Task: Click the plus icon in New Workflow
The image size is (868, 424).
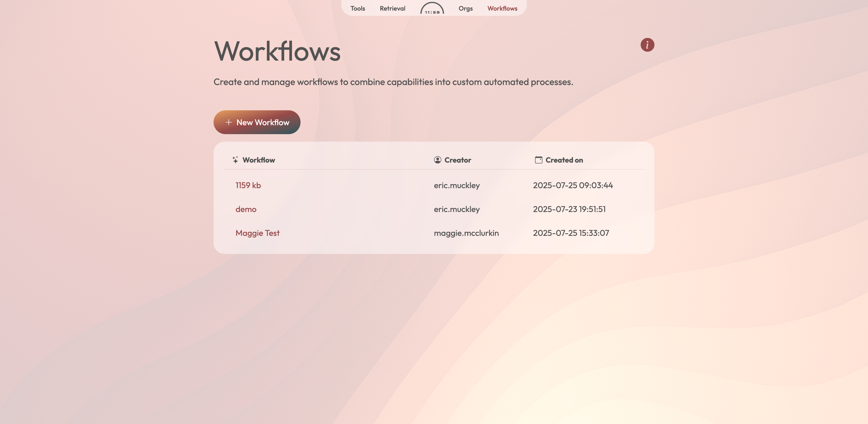Action: (228, 122)
